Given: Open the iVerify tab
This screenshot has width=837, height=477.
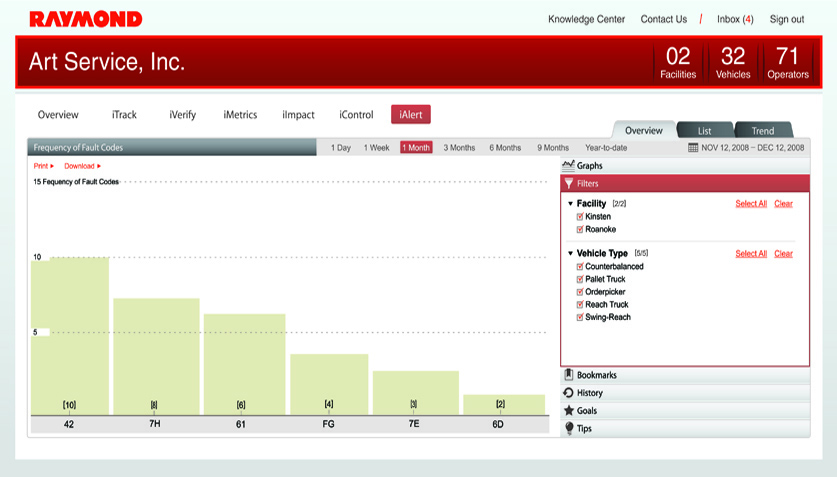Looking at the screenshot, I should pos(183,115).
